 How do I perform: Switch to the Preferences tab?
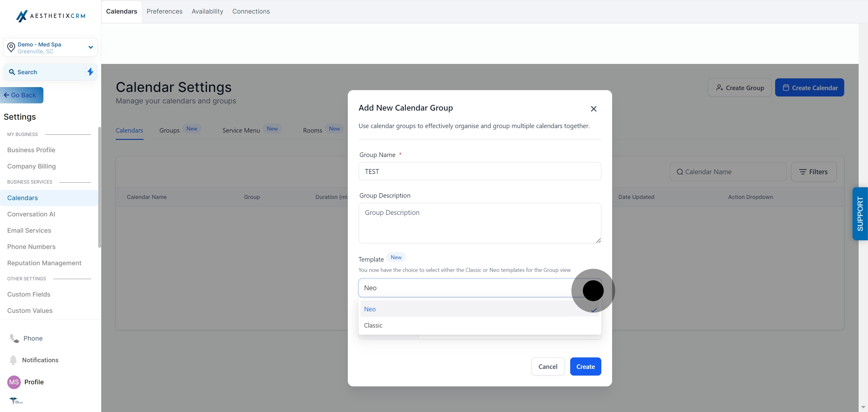point(165,11)
